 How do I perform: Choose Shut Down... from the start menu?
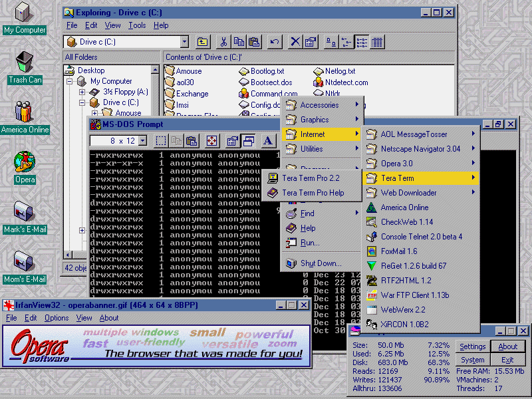pos(322,263)
